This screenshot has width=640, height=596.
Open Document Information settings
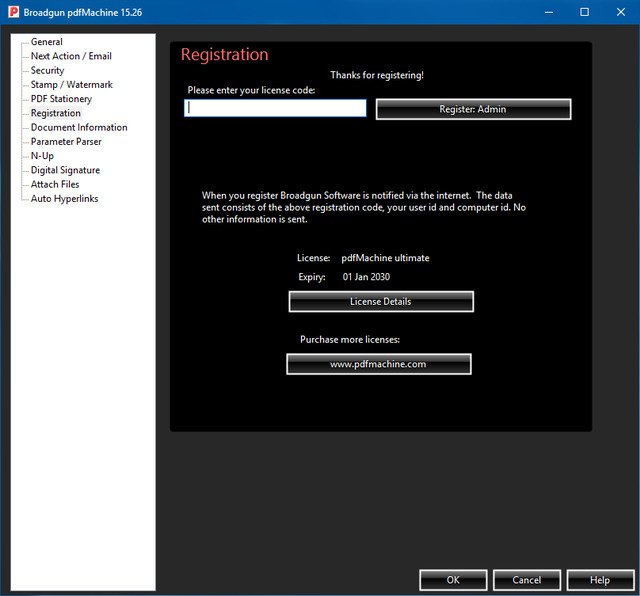(x=79, y=127)
